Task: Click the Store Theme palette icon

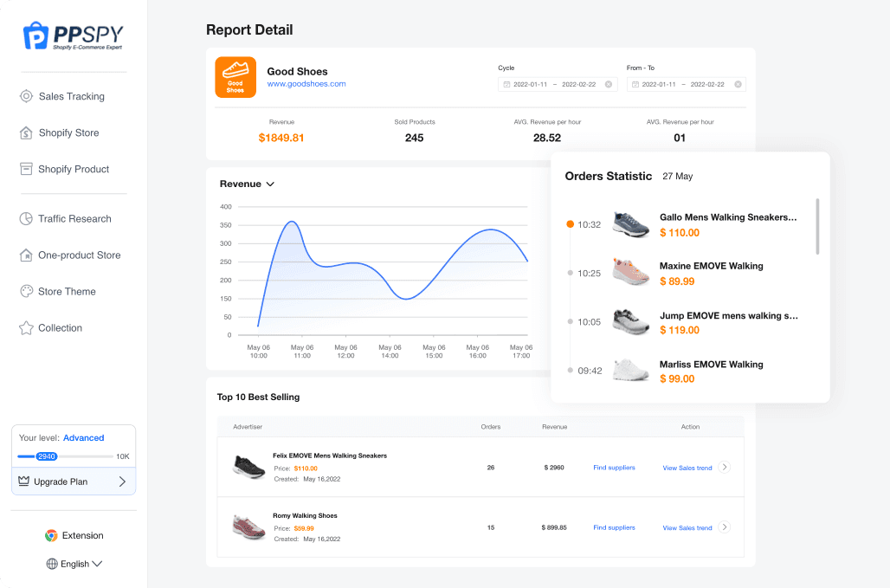Action: click(x=27, y=291)
